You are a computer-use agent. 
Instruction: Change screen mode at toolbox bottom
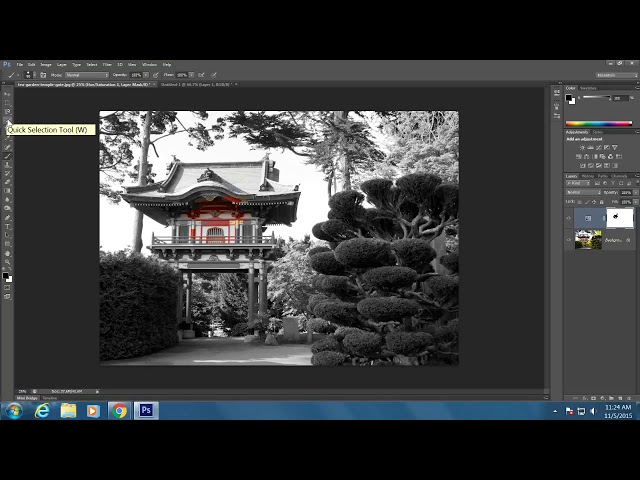7,297
